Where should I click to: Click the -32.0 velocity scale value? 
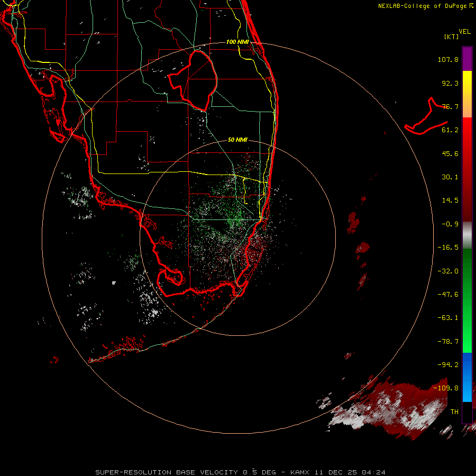coord(448,271)
